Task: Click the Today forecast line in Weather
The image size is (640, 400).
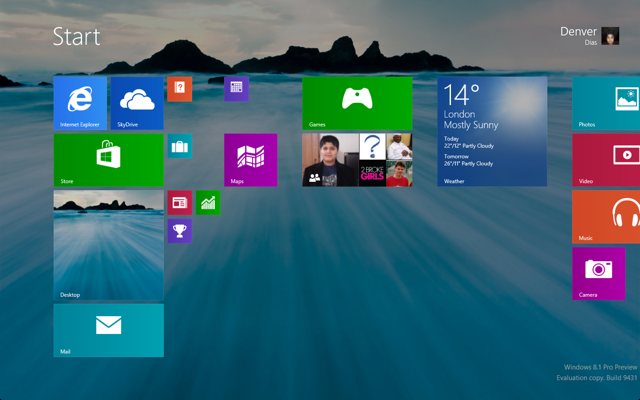Action: pyautogui.click(x=469, y=142)
